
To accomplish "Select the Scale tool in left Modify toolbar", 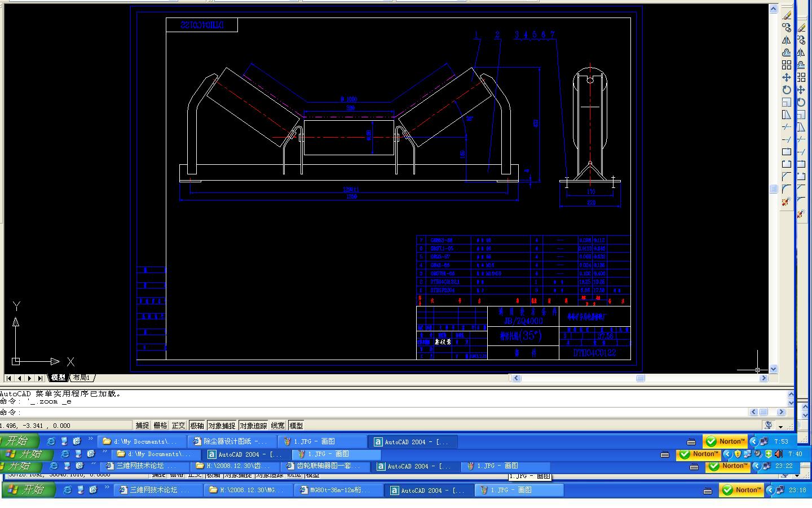I will [x=787, y=102].
